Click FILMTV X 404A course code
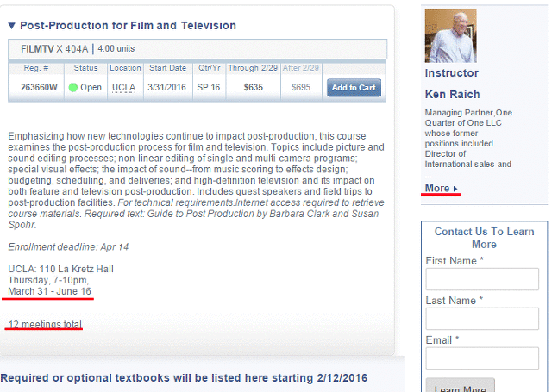This screenshot has height=392, width=552. [x=54, y=49]
